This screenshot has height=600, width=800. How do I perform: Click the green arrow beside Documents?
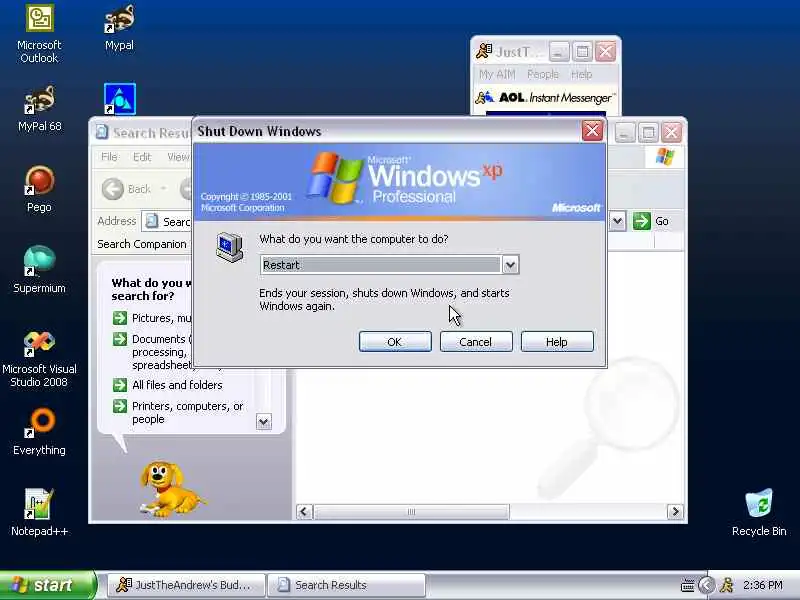120,339
